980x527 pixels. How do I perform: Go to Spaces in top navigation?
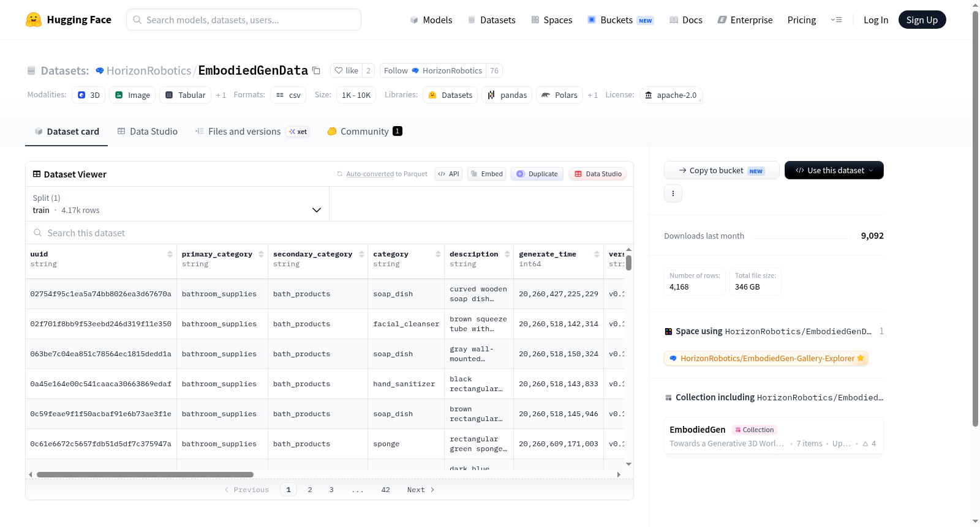pyautogui.click(x=551, y=20)
